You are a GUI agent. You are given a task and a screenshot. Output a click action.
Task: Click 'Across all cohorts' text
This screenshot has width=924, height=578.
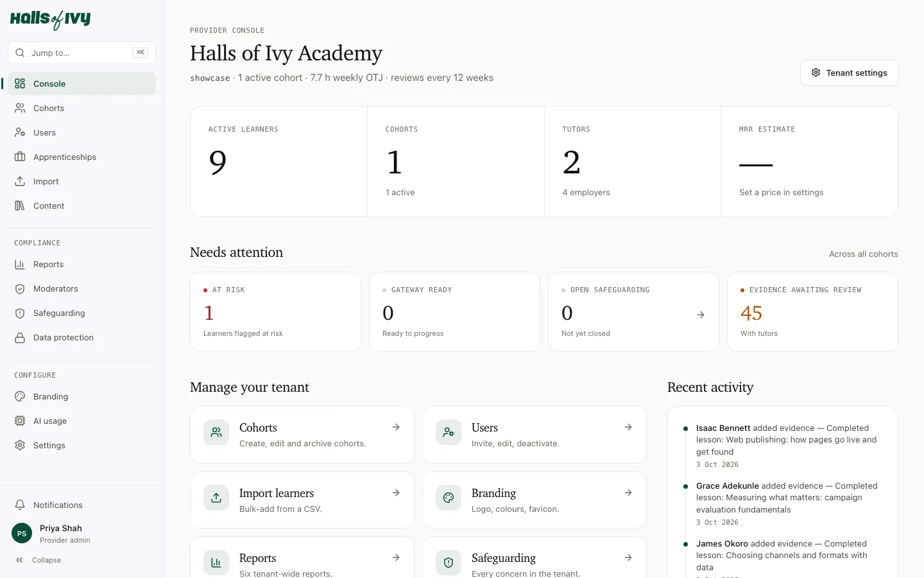coord(864,254)
